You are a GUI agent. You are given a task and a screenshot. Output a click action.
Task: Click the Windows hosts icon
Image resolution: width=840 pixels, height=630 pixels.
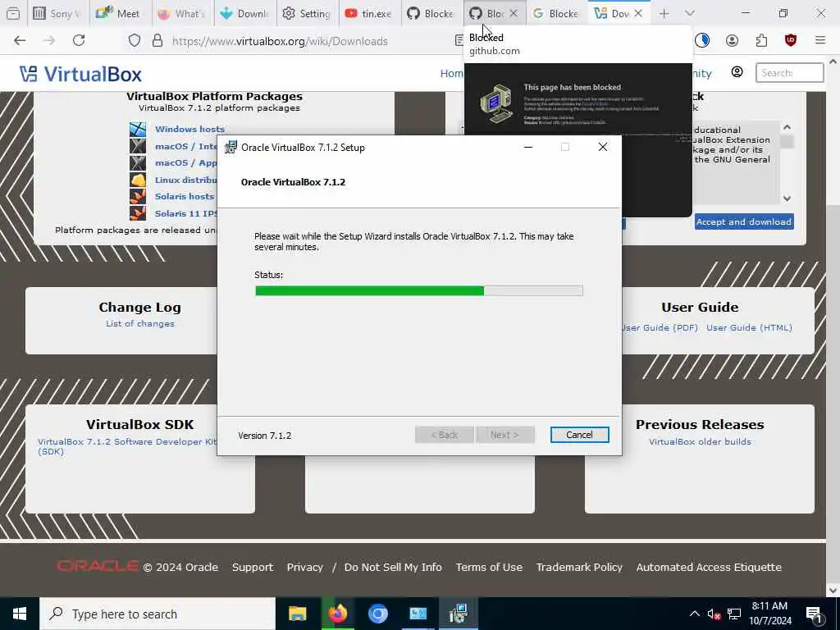coord(138,129)
